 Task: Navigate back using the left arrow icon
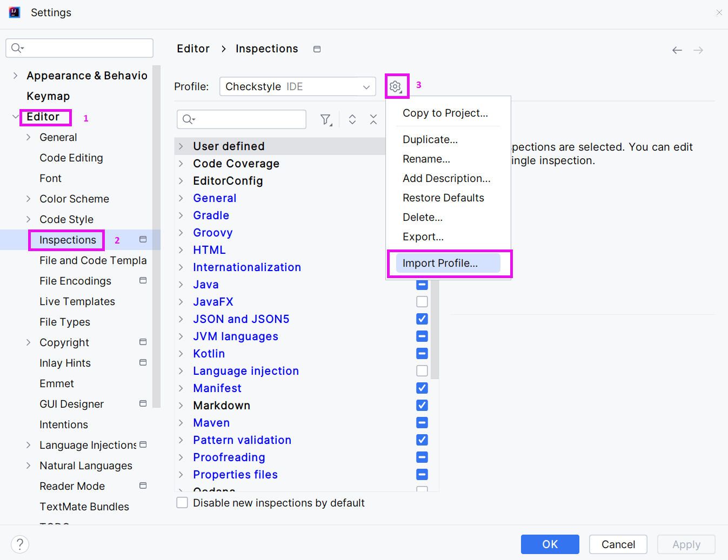[677, 50]
